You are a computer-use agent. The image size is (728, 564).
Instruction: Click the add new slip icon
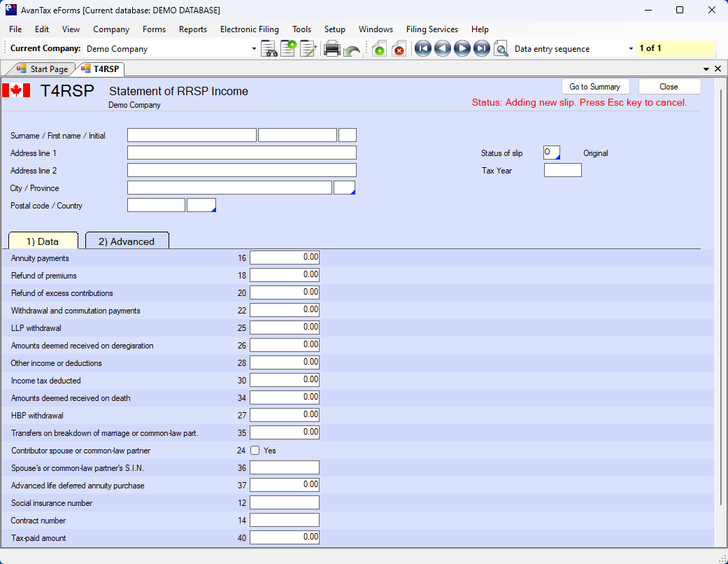[x=379, y=49]
